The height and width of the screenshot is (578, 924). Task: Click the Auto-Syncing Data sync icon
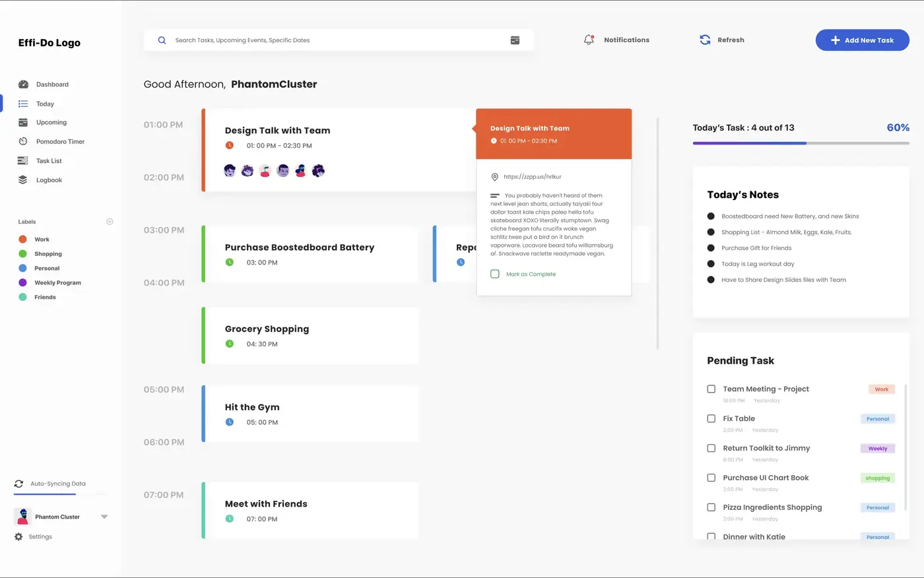click(18, 484)
